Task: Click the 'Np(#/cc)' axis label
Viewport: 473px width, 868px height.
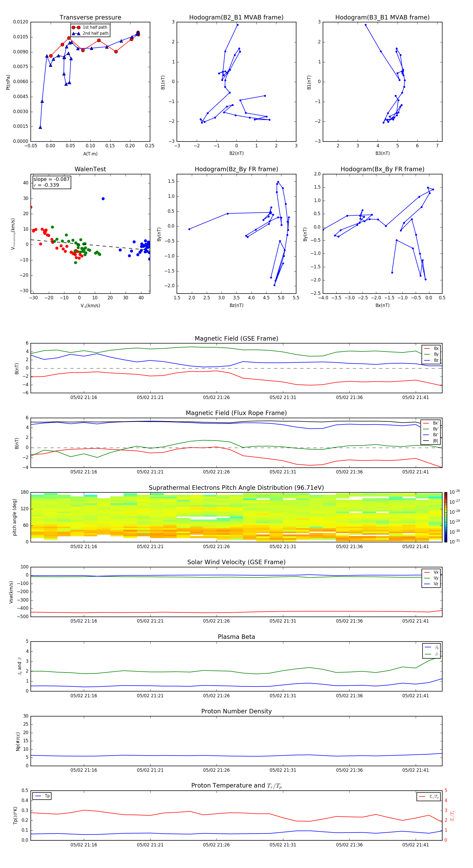Action: [18, 741]
